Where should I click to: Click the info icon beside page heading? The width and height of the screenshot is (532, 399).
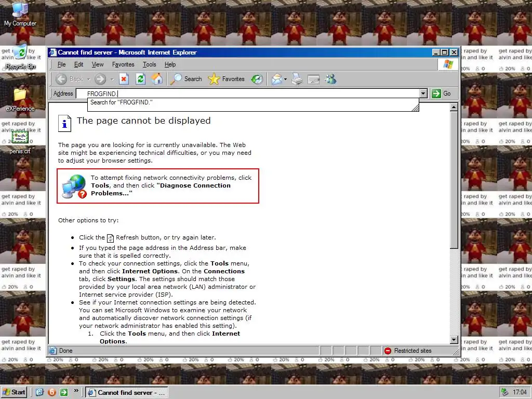[65, 123]
